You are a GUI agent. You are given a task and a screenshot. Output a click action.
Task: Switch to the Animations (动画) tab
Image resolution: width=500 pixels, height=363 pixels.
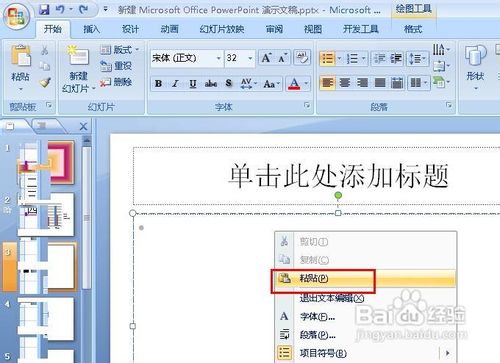[169, 29]
